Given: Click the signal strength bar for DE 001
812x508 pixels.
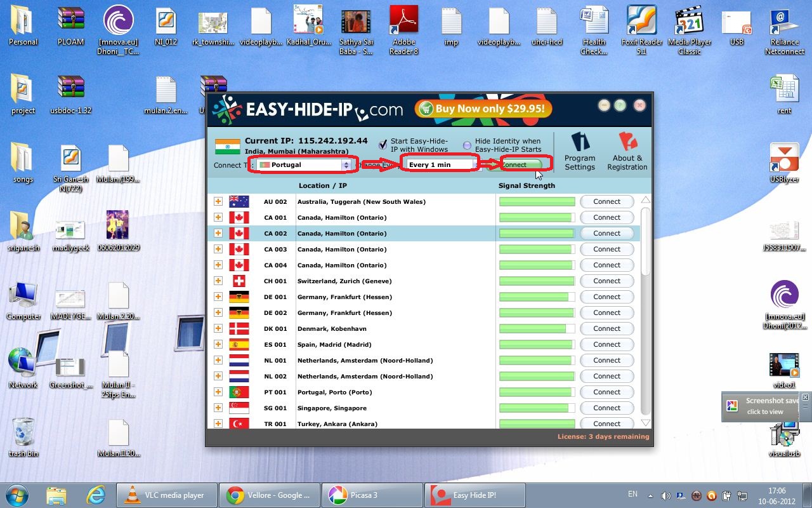Looking at the screenshot, I should pyautogui.click(x=537, y=297).
